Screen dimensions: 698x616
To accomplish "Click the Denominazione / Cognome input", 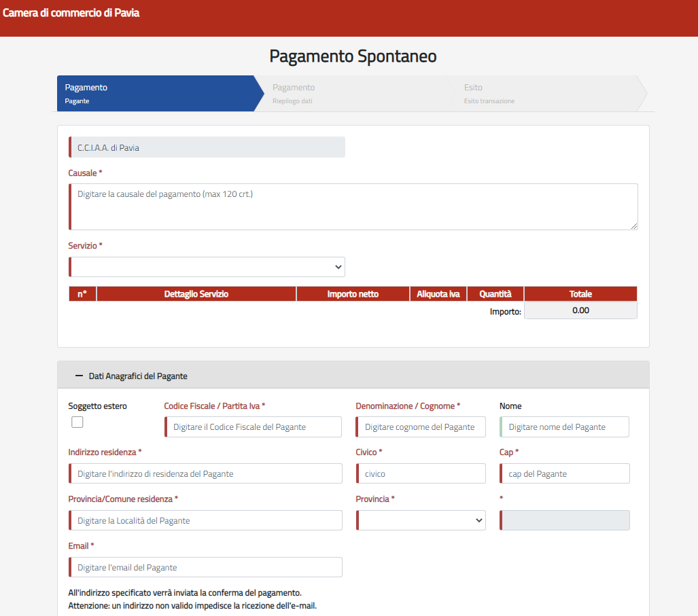I will point(421,427).
